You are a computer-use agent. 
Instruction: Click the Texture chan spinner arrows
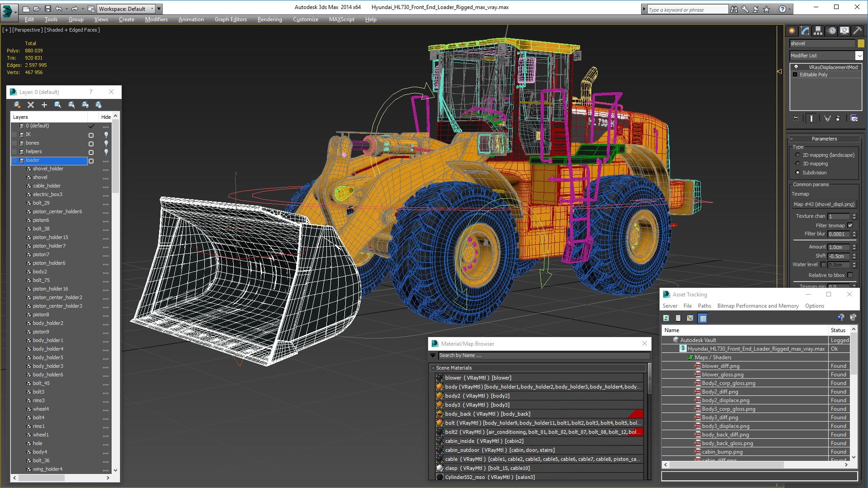(x=854, y=216)
